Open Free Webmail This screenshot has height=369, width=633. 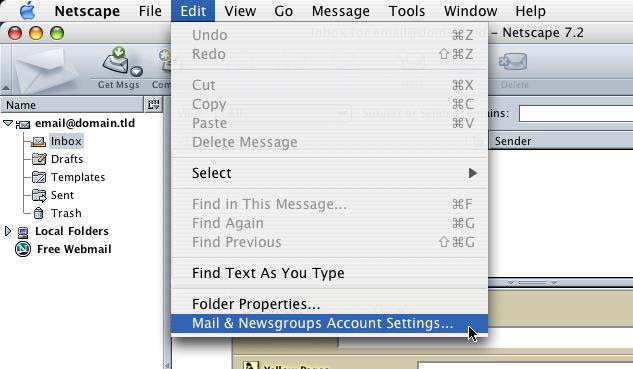click(74, 249)
